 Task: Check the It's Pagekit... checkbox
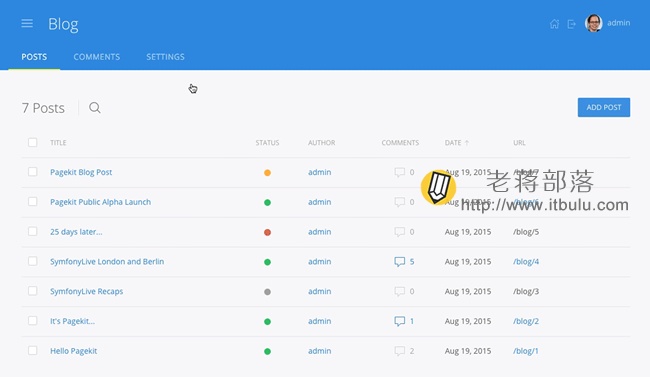32,321
